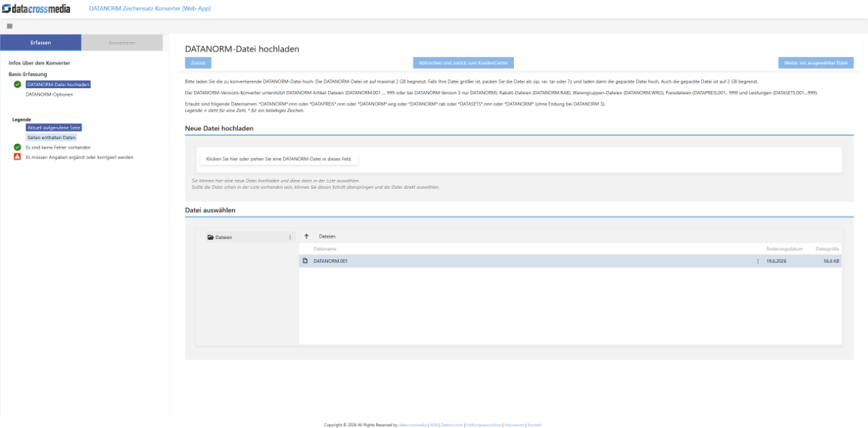Click the upload drop field for DATANORM file

click(519, 159)
